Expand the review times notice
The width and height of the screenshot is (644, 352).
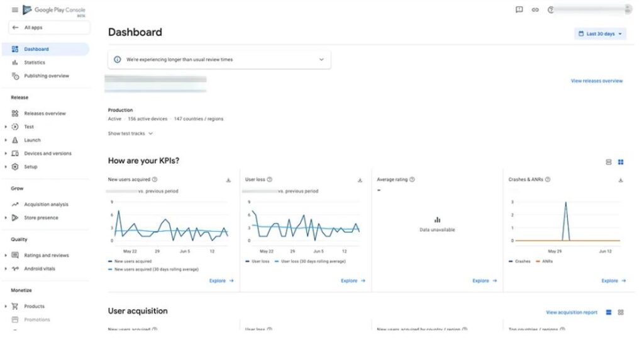321,60
